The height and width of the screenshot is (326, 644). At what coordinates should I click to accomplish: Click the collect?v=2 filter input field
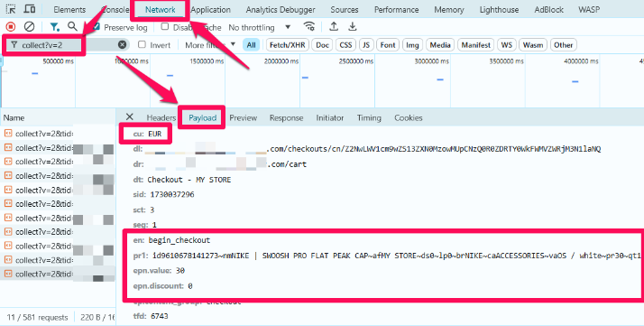68,45
